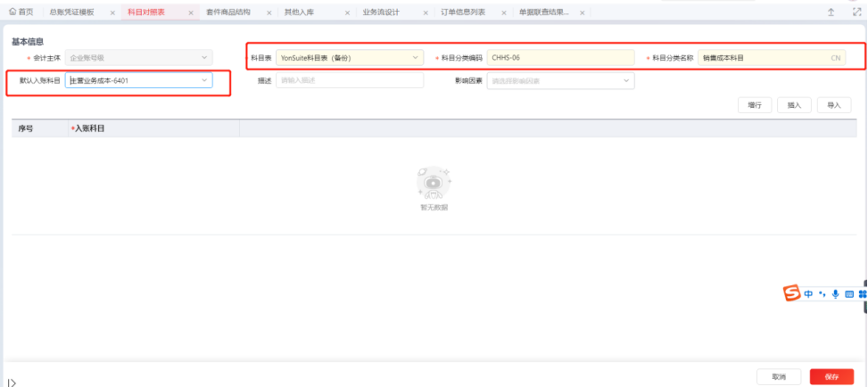Close the 科目对照表 tab

click(191, 12)
